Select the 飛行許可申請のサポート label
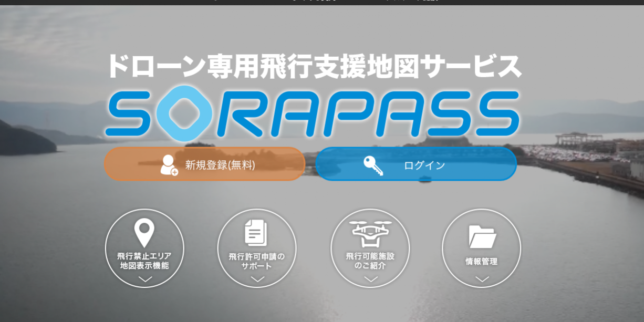 click(257, 261)
